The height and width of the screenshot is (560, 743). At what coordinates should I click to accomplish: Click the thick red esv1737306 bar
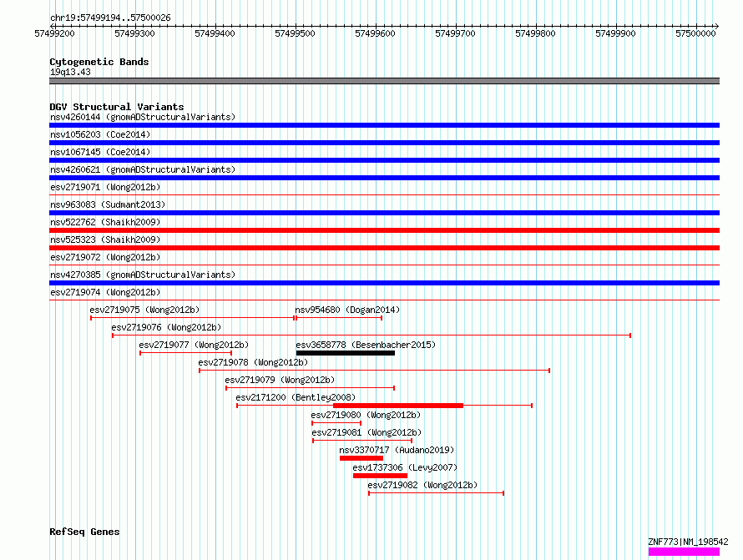(380, 476)
